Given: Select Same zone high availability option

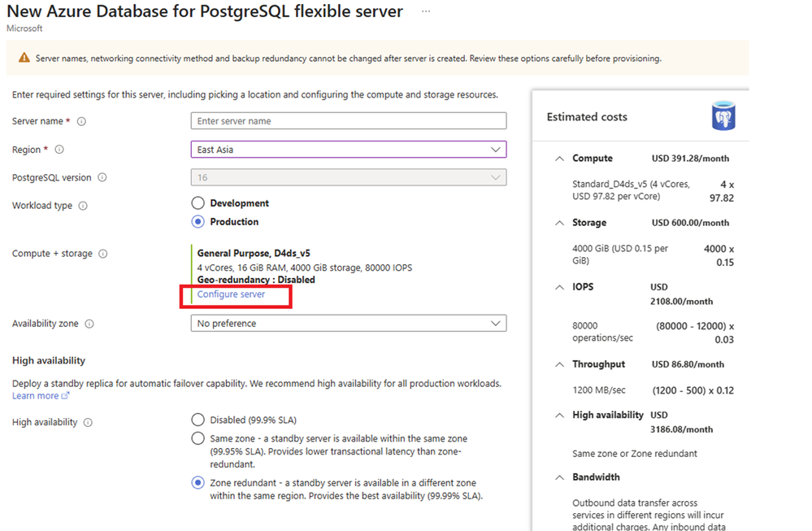Looking at the screenshot, I should pos(198,438).
